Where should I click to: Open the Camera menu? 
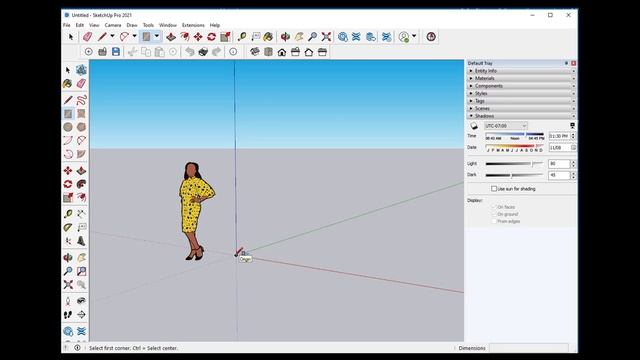[x=113, y=25]
